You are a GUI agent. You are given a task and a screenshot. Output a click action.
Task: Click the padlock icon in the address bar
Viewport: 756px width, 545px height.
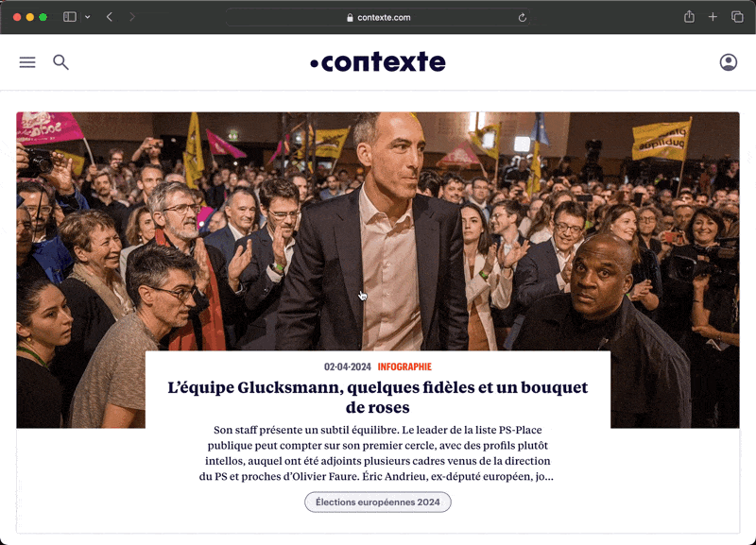pyautogui.click(x=350, y=18)
